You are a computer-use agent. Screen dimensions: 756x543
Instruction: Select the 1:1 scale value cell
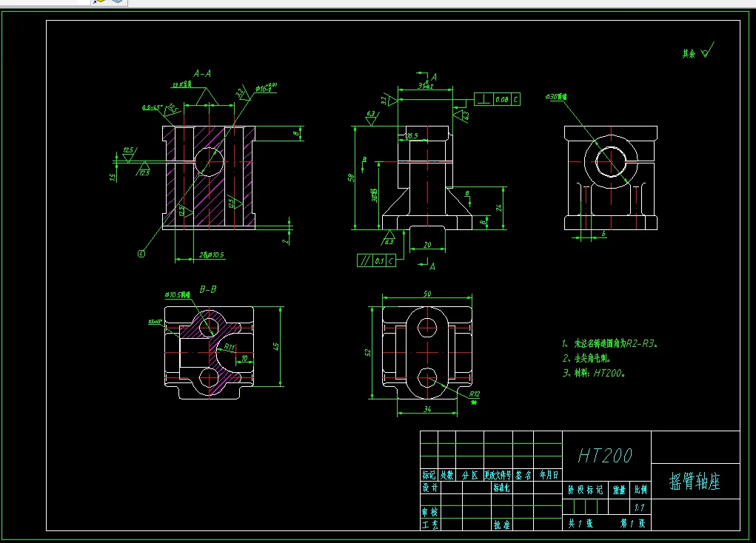[639, 507]
